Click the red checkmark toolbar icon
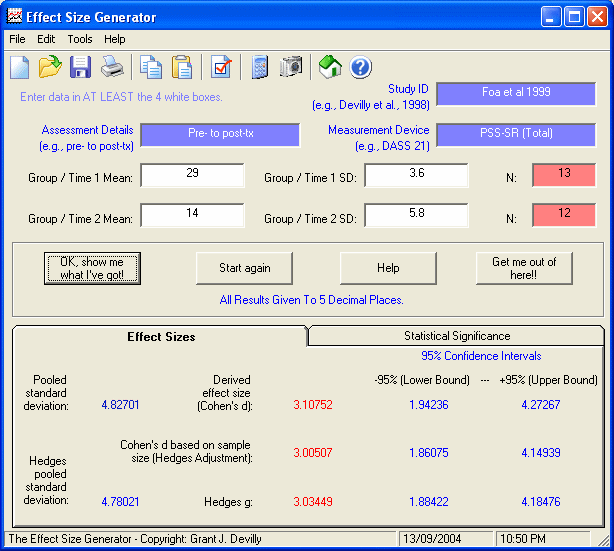 tap(221, 67)
